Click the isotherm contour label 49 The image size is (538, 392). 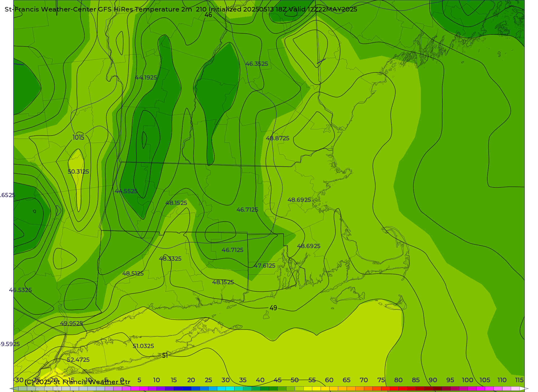tap(273, 308)
